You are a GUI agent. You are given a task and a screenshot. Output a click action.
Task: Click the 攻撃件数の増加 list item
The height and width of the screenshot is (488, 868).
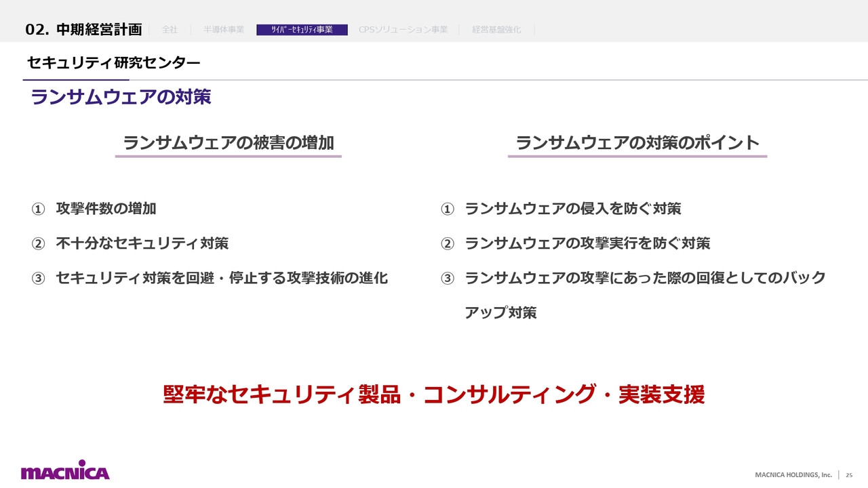click(106, 209)
